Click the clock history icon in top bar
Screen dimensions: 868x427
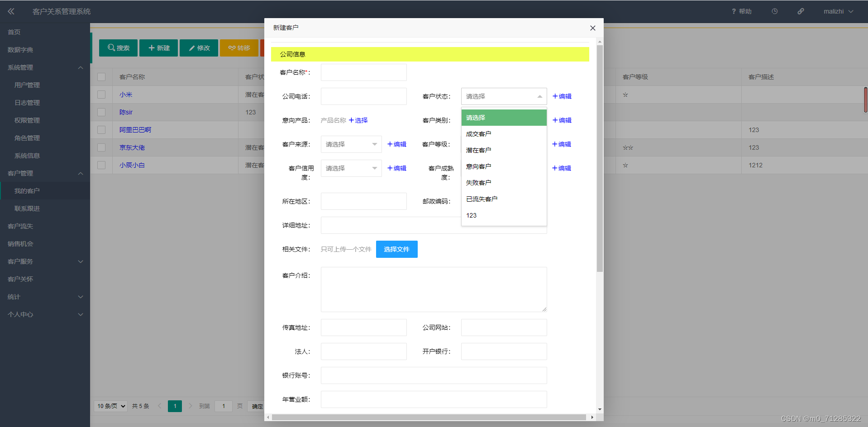click(774, 11)
